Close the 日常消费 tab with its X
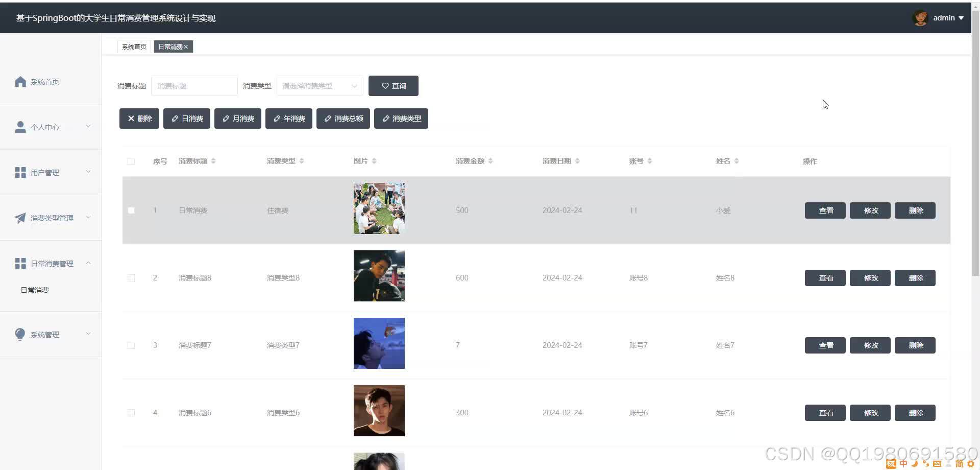The image size is (980, 470). 186,47
